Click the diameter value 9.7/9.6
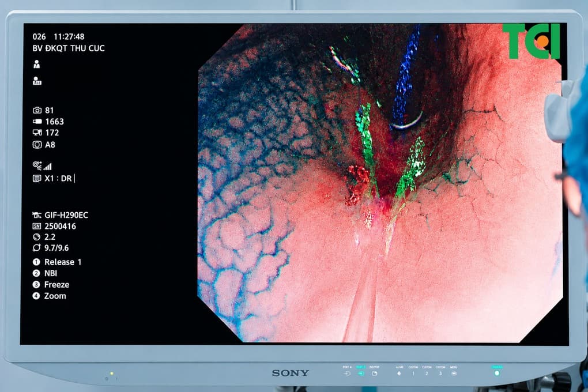588x392 pixels. (x=56, y=248)
